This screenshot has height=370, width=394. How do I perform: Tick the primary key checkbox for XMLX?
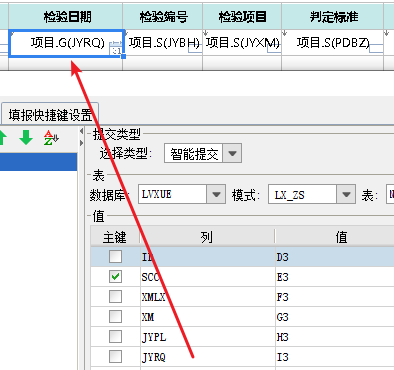[115, 297]
